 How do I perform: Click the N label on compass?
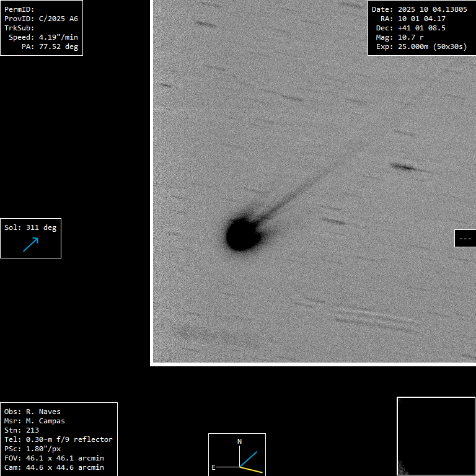tap(240, 441)
